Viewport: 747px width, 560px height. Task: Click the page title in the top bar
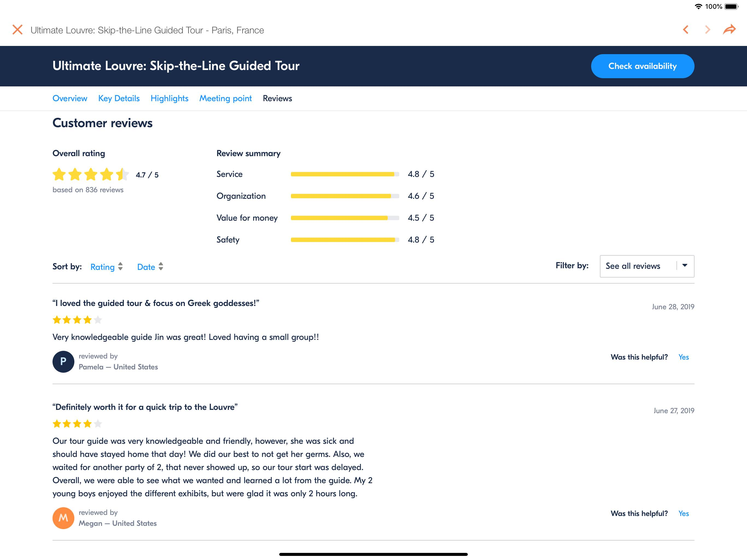(x=147, y=30)
